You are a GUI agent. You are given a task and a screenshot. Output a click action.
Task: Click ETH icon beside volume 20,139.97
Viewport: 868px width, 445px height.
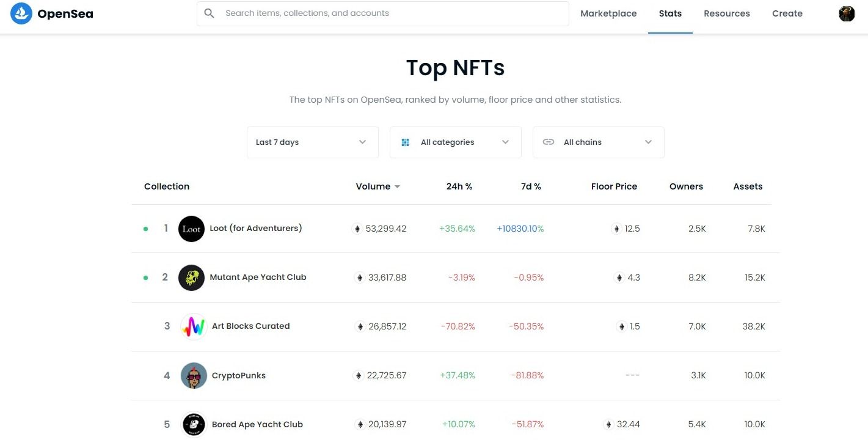click(360, 424)
